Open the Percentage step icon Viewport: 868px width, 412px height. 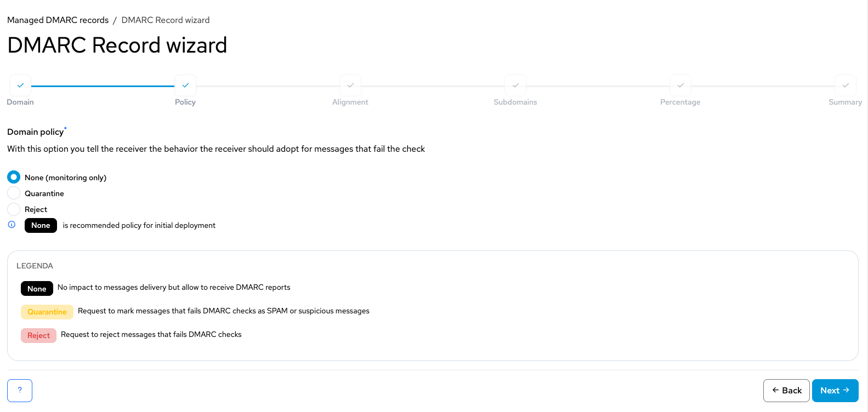pos(680,85)
